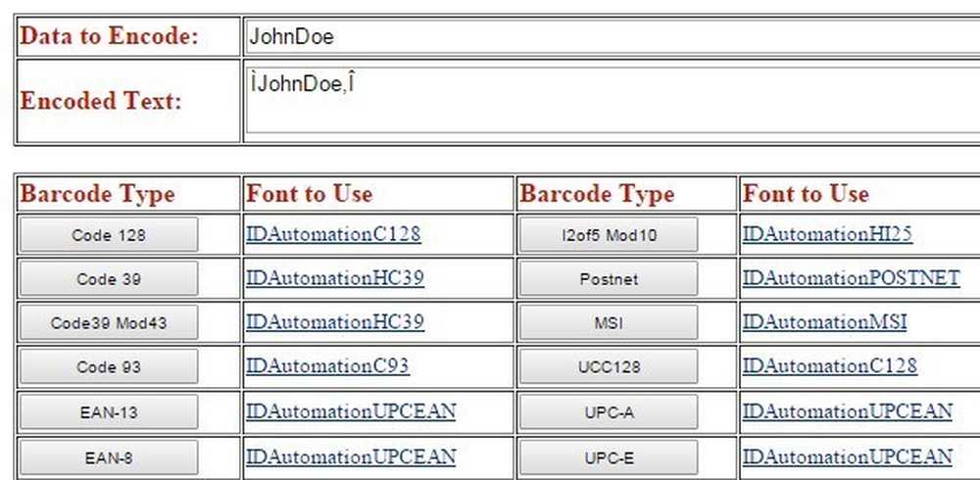Open the IDAutomationC128 link beside Code 128
The width and height of the screenshot is (980, 480).
coord(333,234)
